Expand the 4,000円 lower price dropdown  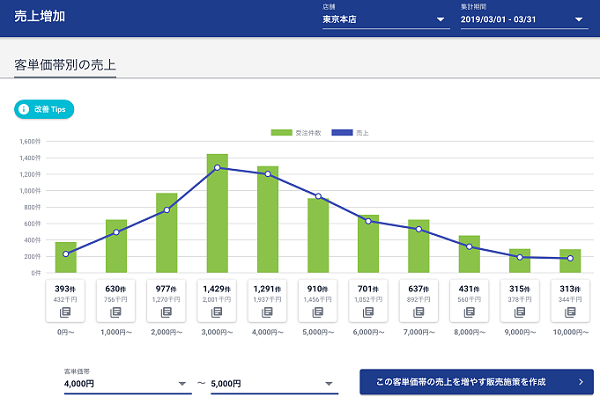[x=128, y=384]
